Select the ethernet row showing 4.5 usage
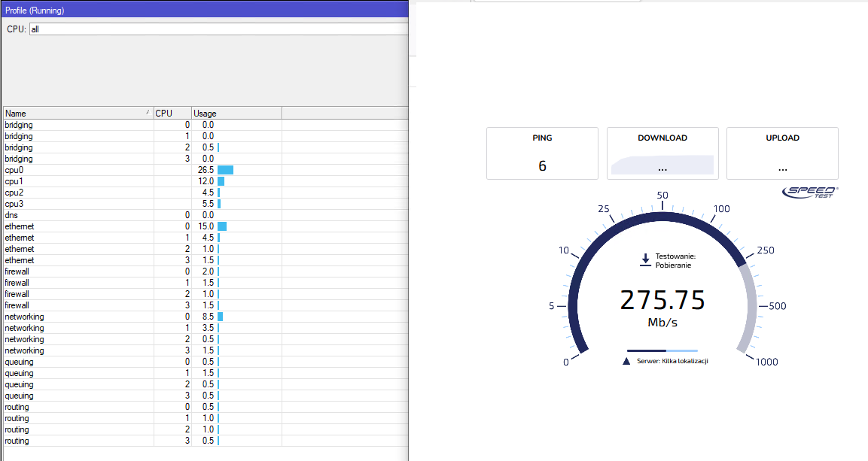 [x=206, y=238]
